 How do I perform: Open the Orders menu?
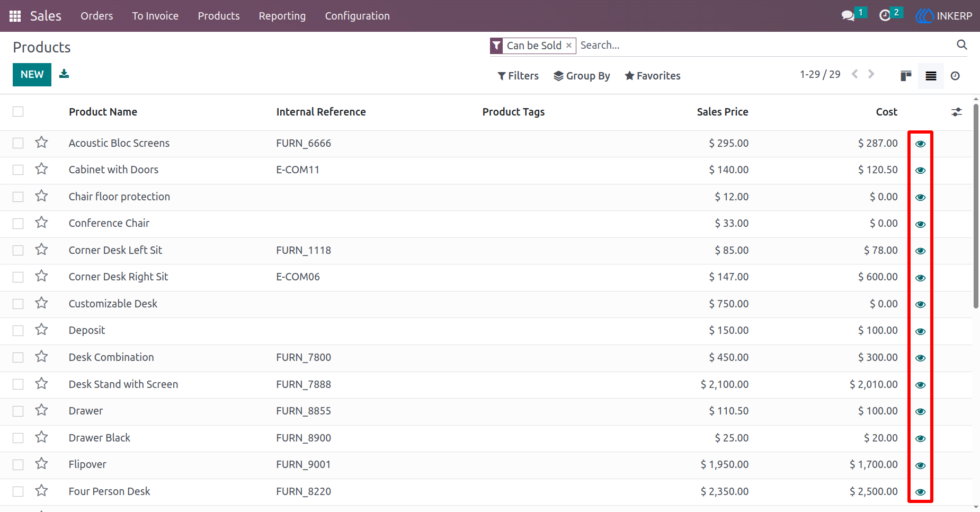[x=97, y=16]
